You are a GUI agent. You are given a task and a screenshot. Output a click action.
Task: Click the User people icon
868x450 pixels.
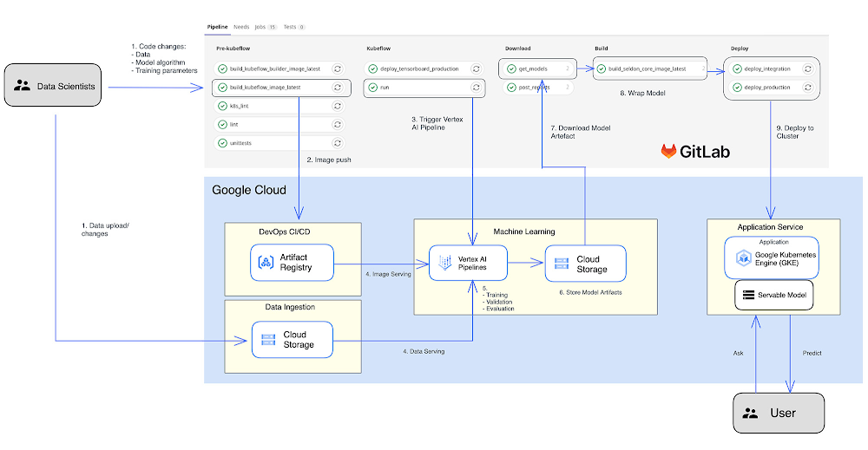[750, 413]
